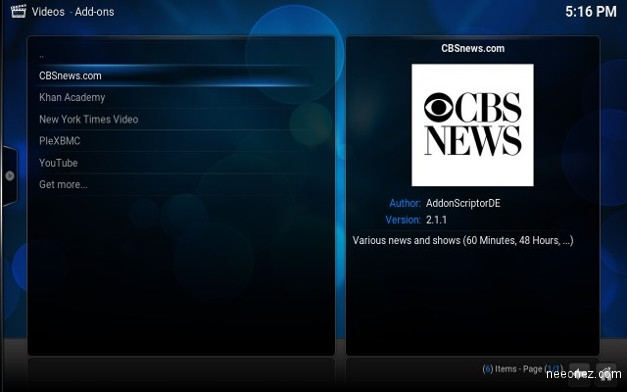Screen dimensions: 627x392
Task: Click the CBSnews.com title in info panel
Action: (x=473, y=48)
